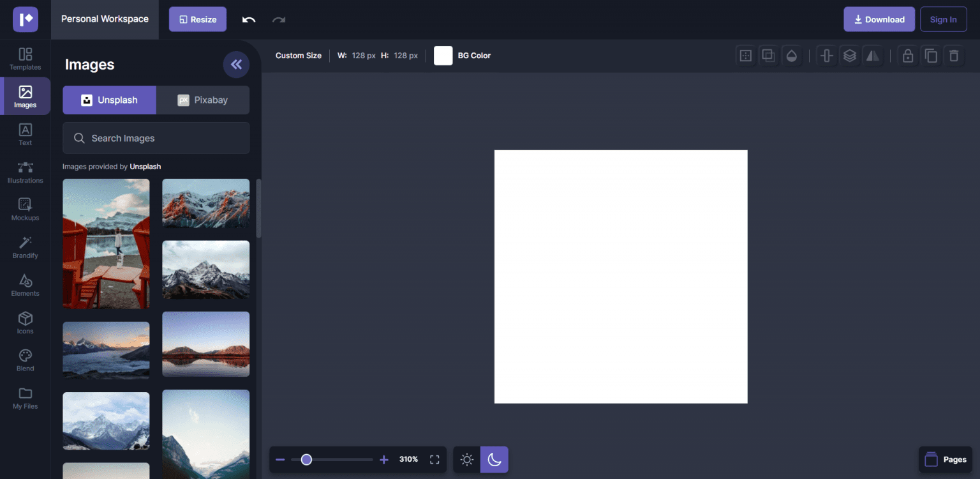The height and width of the screenshot is (479, 980).
Task: Open the Blend panel
Action: (x=25, y=359)
